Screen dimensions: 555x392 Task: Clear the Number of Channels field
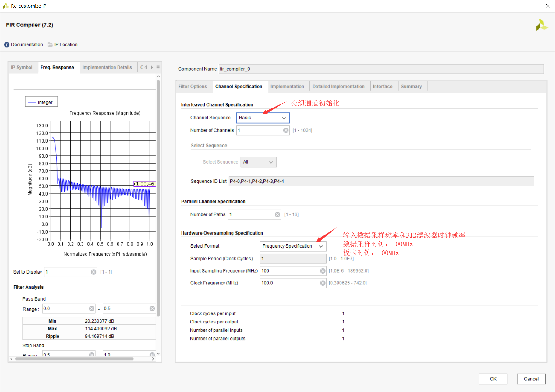[286, 130]
